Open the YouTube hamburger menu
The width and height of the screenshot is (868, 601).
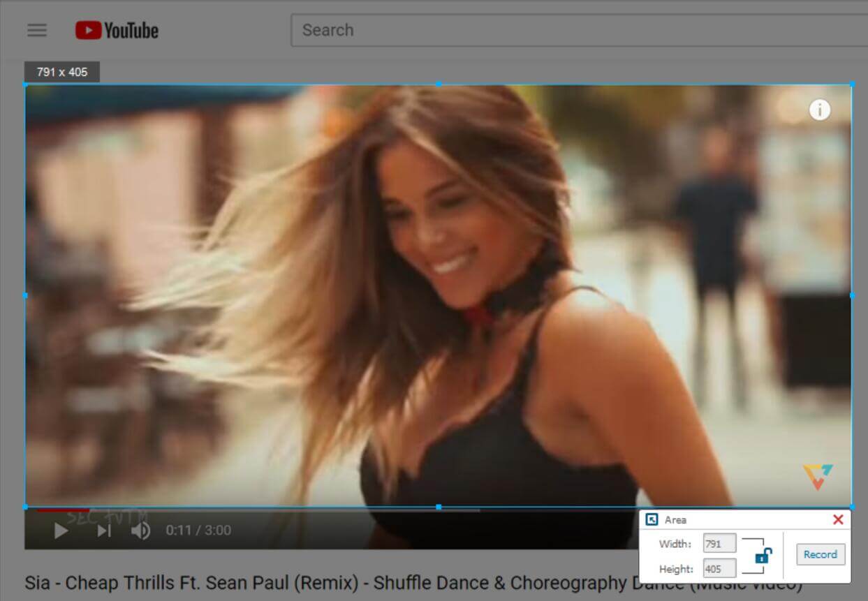click(x=37, y=30)
